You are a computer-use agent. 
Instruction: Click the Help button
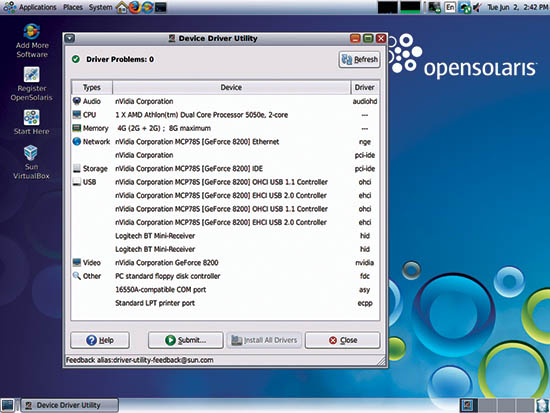point(100,340)
